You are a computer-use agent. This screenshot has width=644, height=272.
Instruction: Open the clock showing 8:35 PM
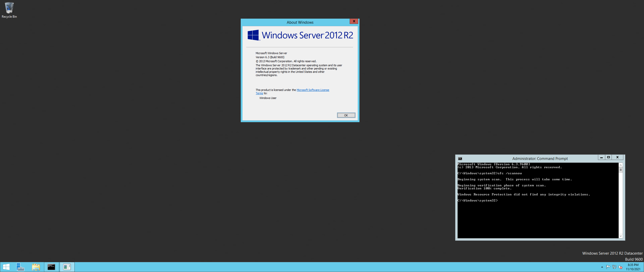click(x=633, y=267)
